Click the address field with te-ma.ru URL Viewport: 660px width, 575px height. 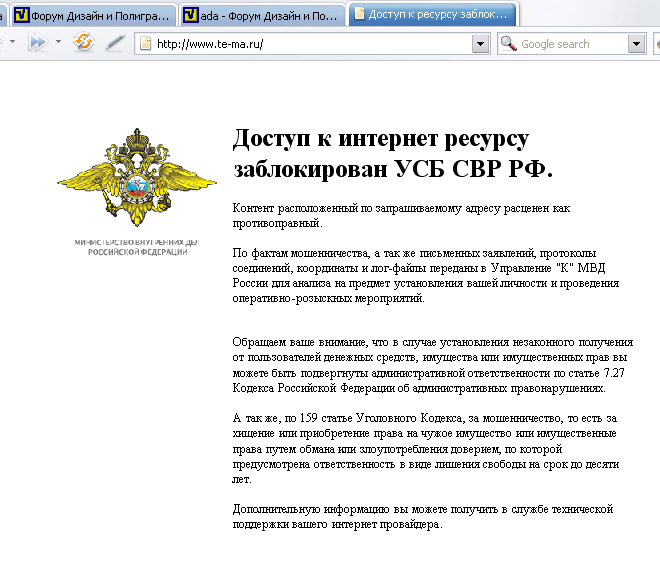pos(312,44)
